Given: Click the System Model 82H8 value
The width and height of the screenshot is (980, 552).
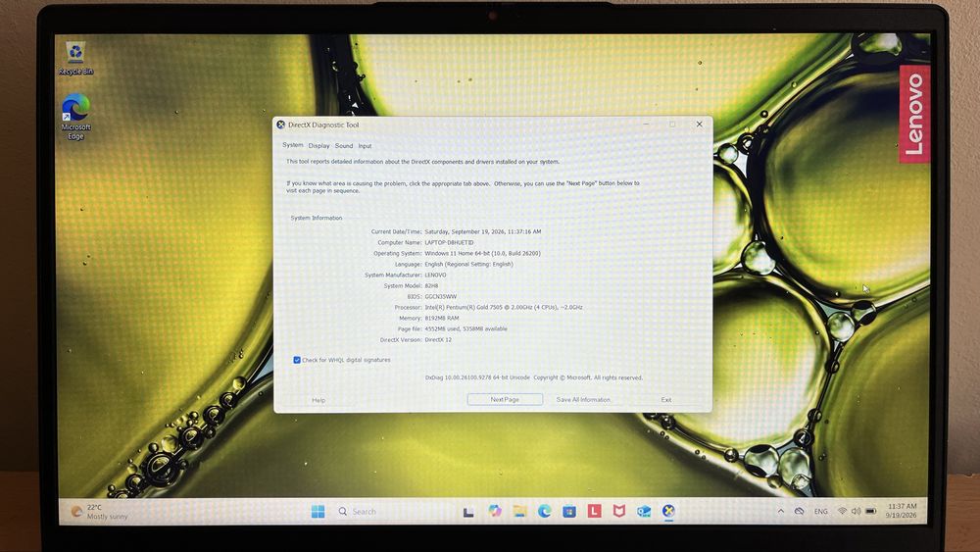Looking at the screenshot, I should 431,285.
